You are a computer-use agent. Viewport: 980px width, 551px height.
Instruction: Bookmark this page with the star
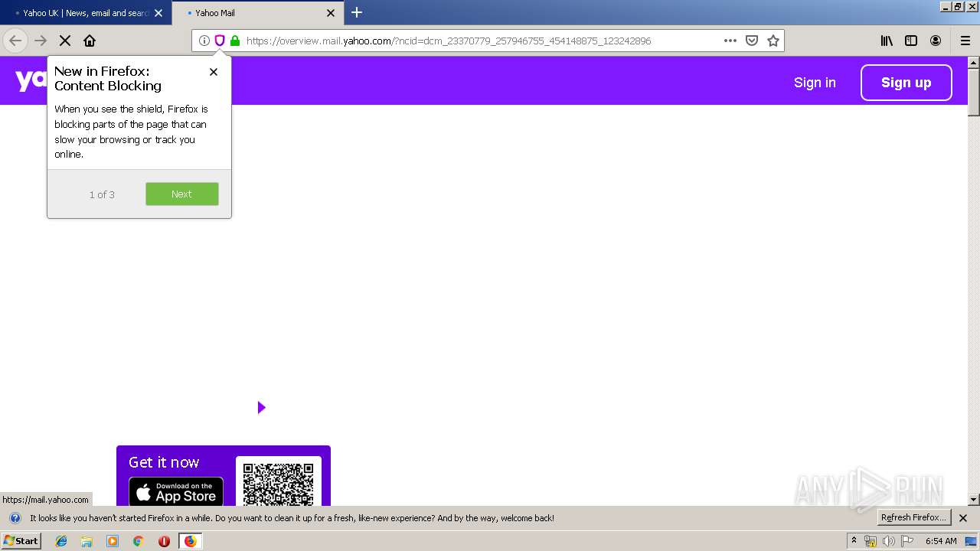pyautogui.click(x=773, y=41)
